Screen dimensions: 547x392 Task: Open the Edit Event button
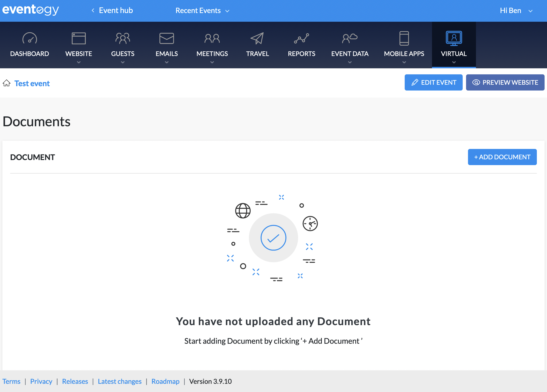[x=433, y=82]
